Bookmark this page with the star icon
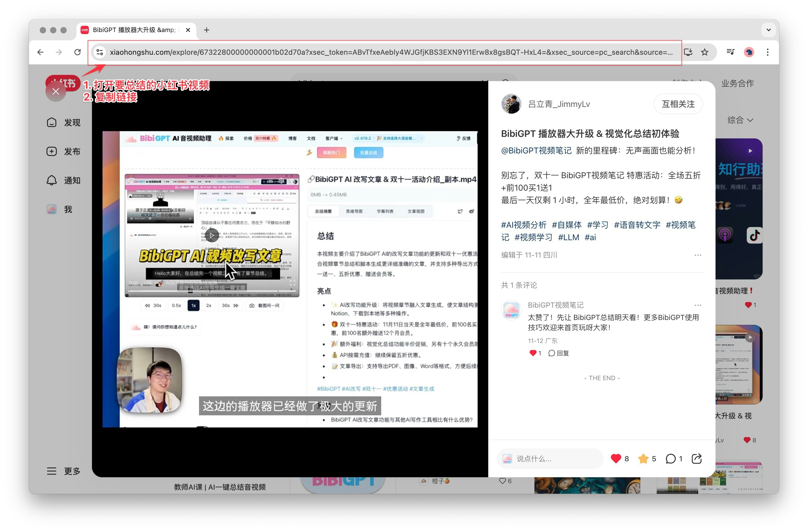Screen dimensions: 808x532 pyautogui.click(x=705, y=52)
